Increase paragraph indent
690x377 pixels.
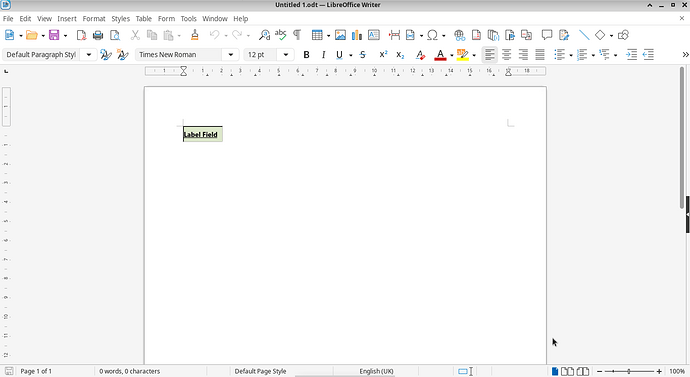632,55
